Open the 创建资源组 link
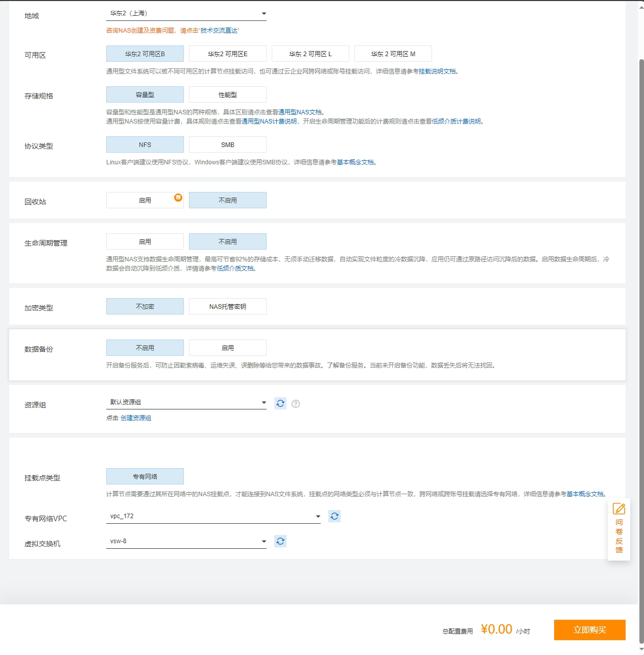Viewport: 644px width, 655px height. 136,418
